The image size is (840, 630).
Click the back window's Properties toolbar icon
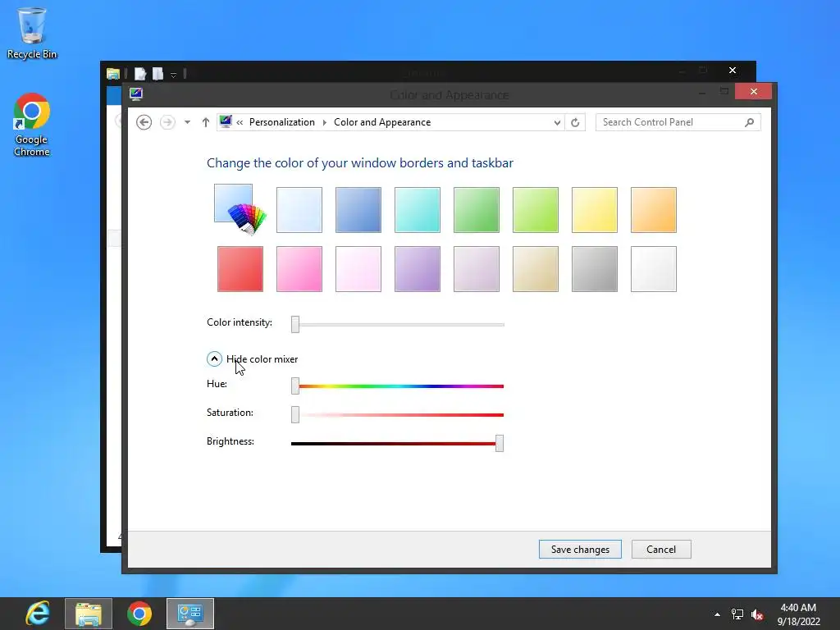(x=139, y=73)
